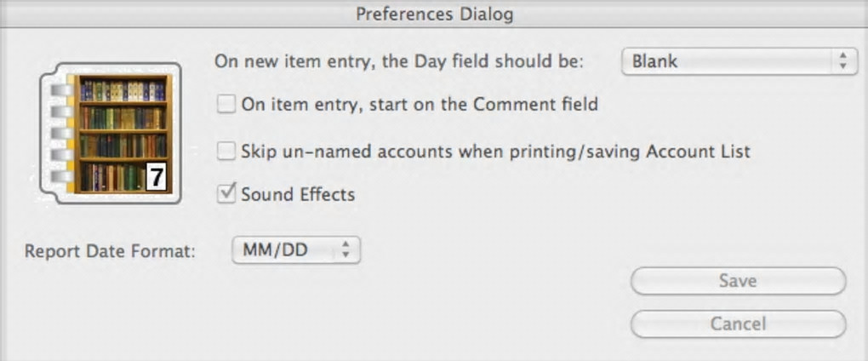Screen dimensions: 868x361
Task: Disable the Sound Effects checkbox
Action: coord(226,194)
